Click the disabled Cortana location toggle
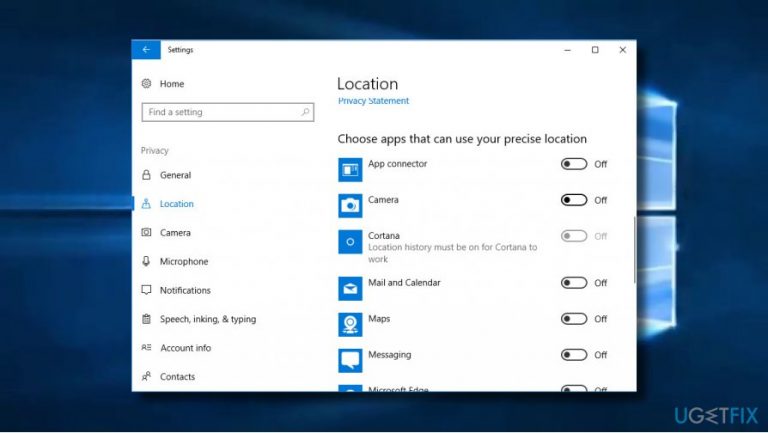This screenshot has width=768, height=433. point(574,236)
